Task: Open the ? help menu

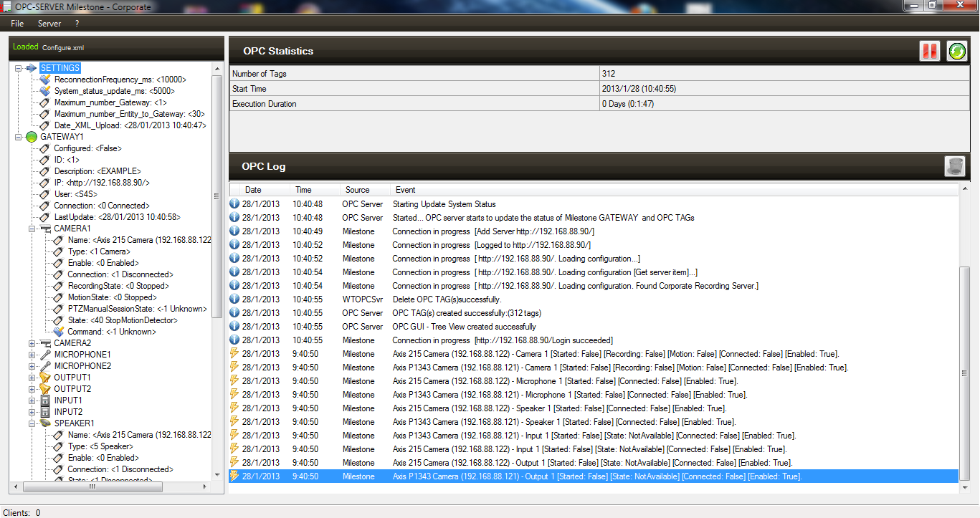Action: coord(77,24)
